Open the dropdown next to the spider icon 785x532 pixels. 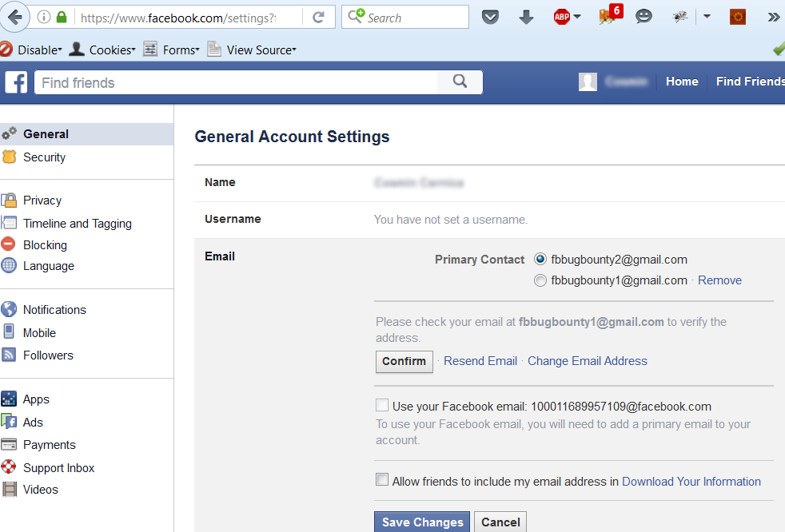(707, 17)
